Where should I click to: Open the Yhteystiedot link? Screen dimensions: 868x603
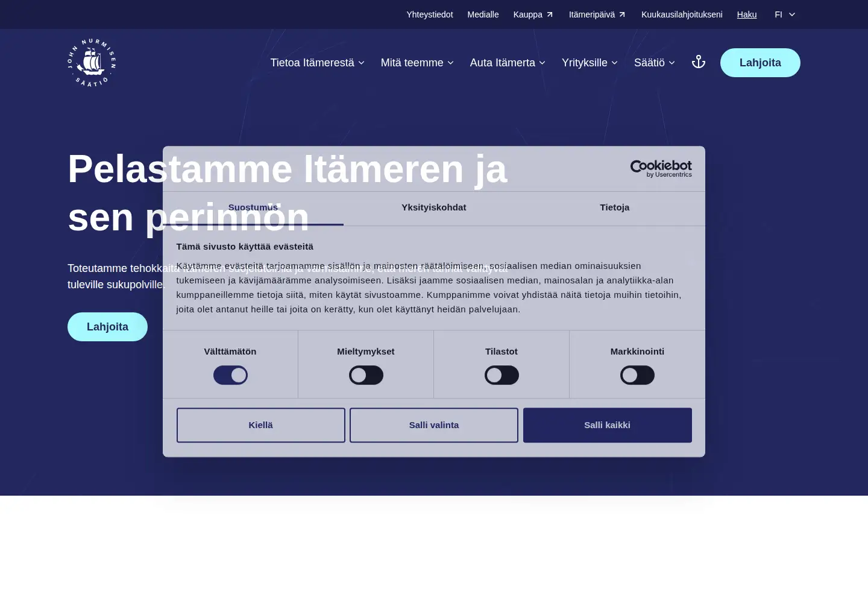[x=430, y=14]
